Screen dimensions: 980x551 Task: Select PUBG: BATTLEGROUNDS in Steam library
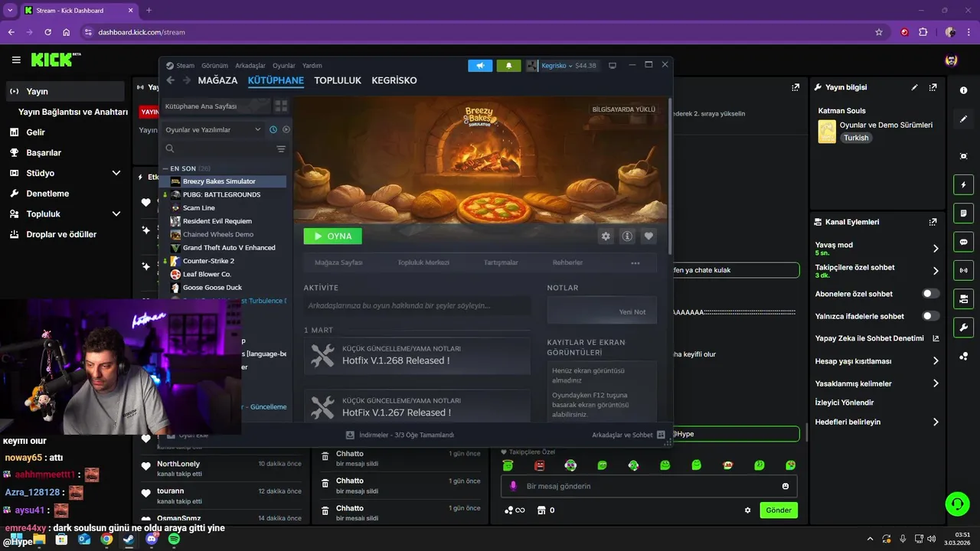[x=223, y=194]
